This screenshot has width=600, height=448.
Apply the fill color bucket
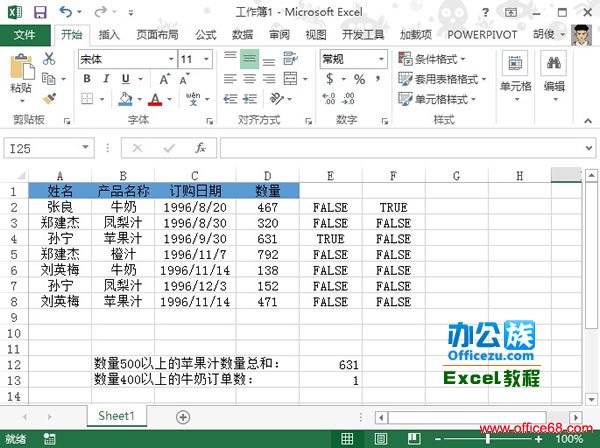pos(125,99)
